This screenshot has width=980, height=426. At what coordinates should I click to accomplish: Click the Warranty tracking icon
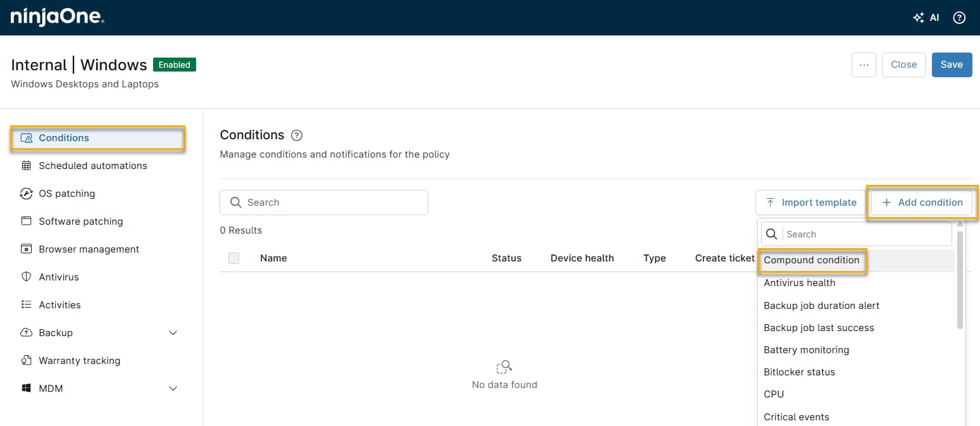coord(27,361)
